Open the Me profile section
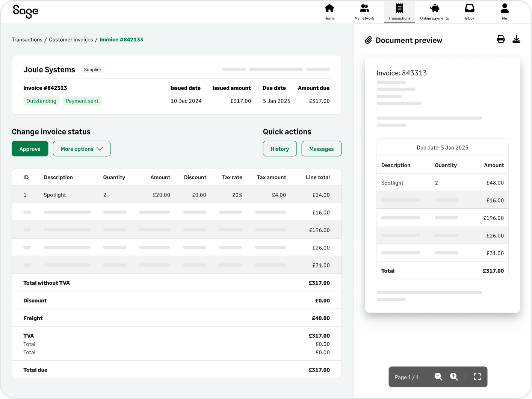 click(x=504, y=11)
